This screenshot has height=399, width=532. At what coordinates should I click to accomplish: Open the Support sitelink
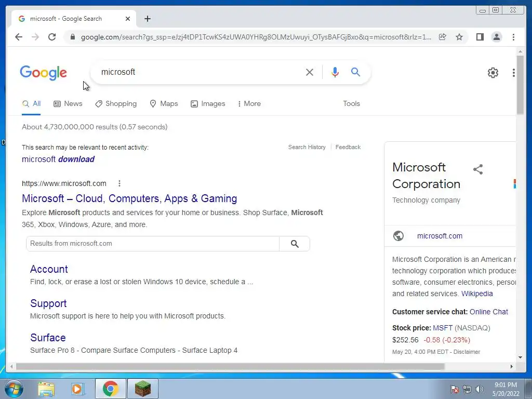[x=48, y=303]
